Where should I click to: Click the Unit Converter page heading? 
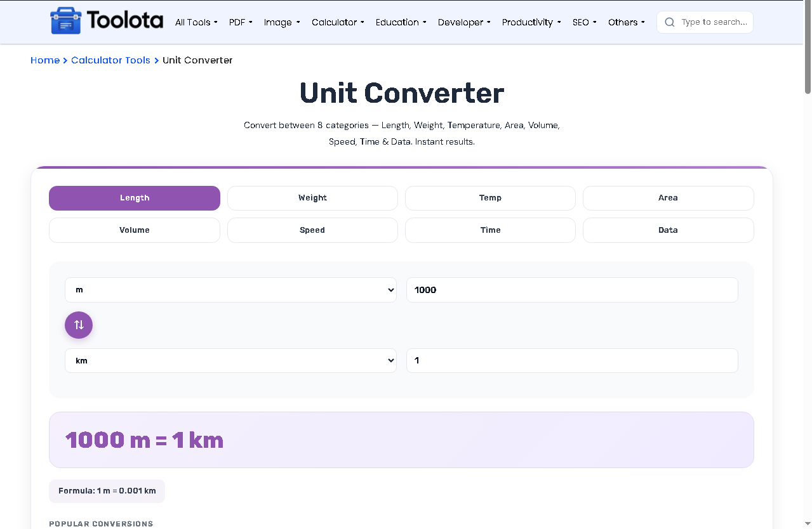pyautogui.click(x=402, y=93)
